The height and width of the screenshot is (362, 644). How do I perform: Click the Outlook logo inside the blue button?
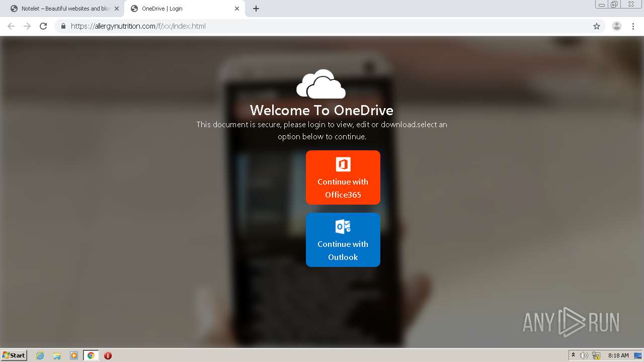[343, 227]
